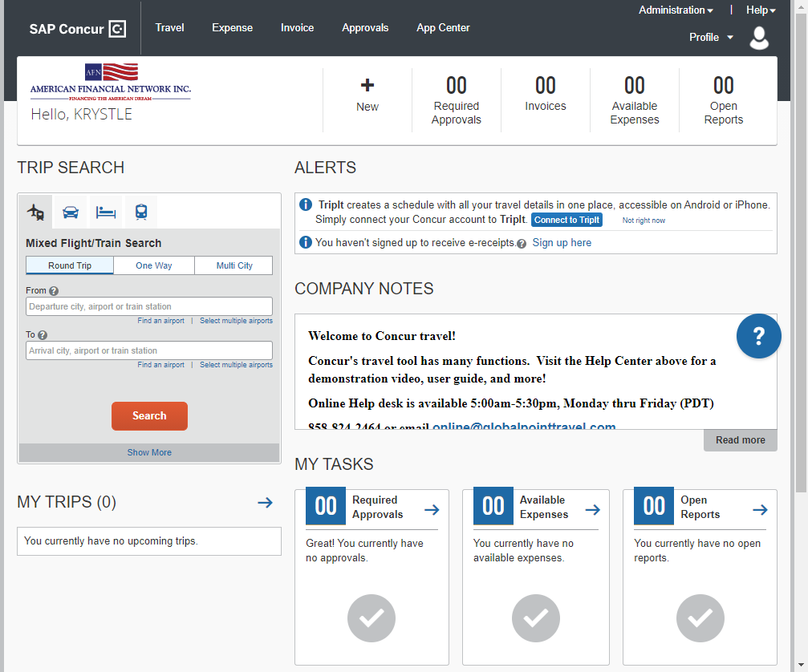This screenshot has height=672, width=808.
Task: Open the Travel menu
Action: 169,28
